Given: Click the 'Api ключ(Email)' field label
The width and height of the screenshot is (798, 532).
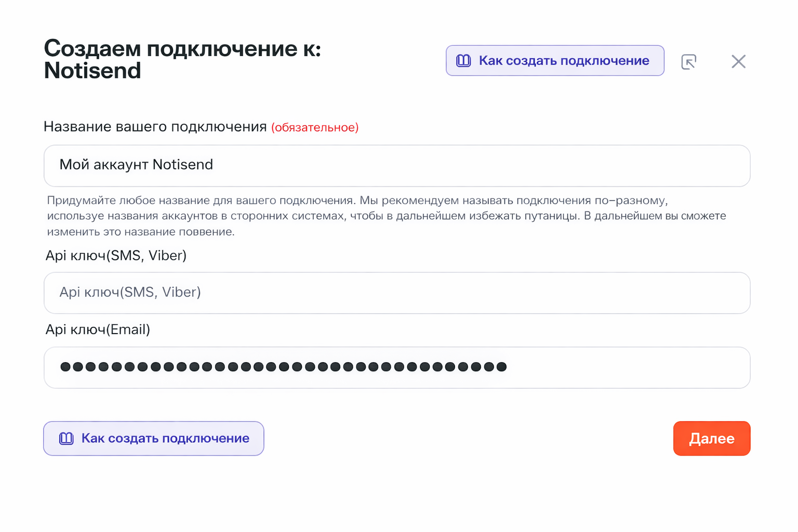Looking at the screenshot, I should point(98,329).
